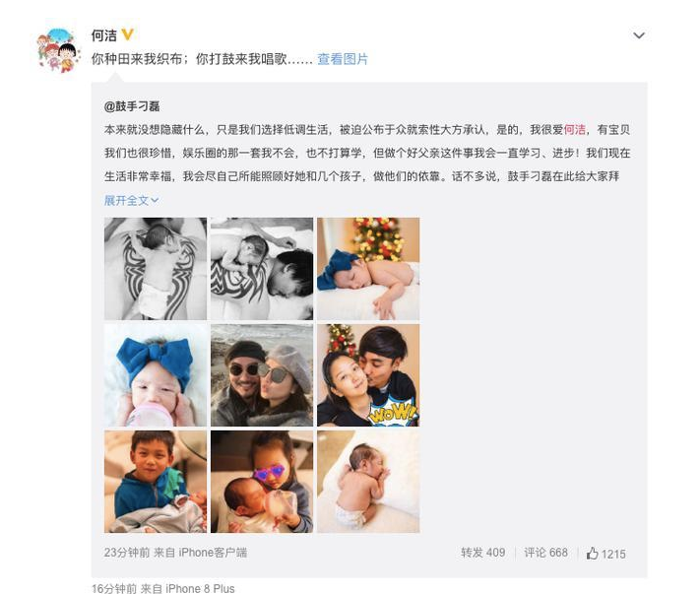Open 转发 409 repost list

click(483, 553)
